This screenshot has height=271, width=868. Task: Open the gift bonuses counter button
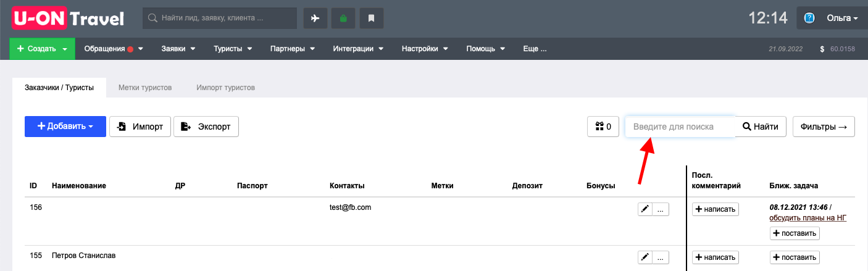pyautogui.click(x=603, y=127)
